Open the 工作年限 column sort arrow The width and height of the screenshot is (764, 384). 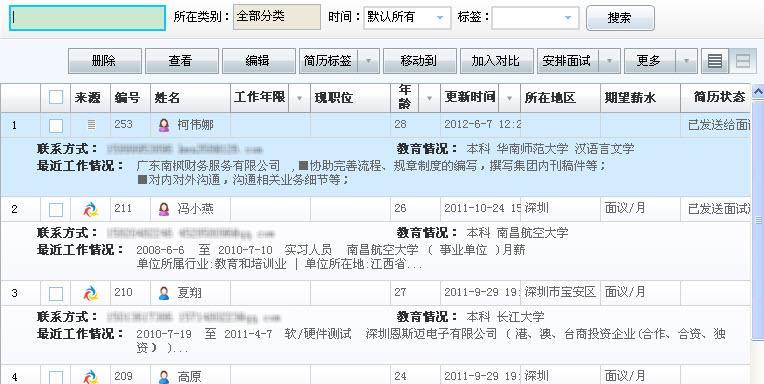(299, 98)
